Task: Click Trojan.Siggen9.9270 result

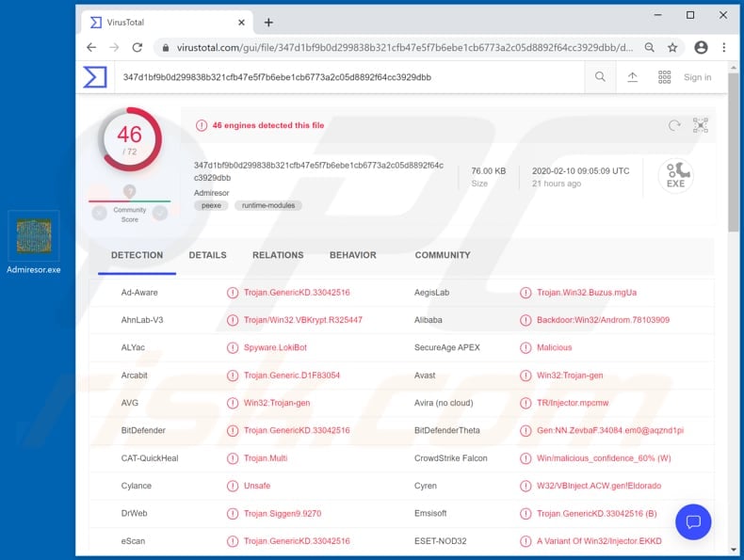Action: tap(283, 513)
